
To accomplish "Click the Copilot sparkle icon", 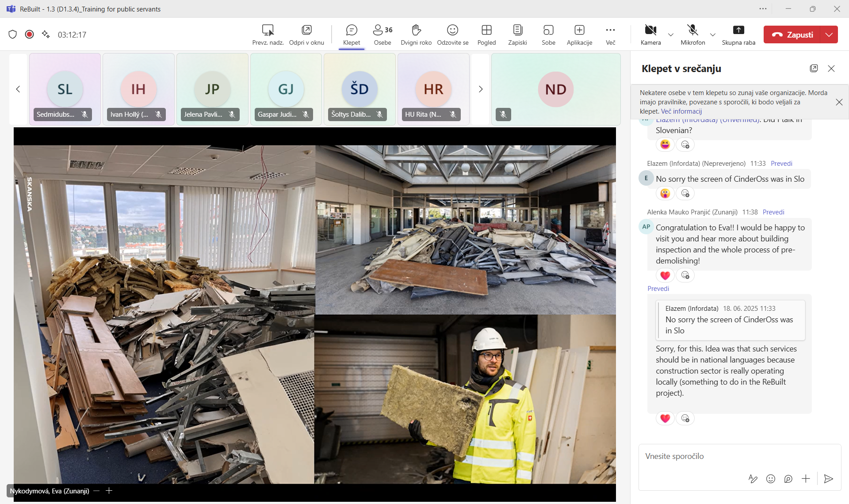I will click(46, 34).
